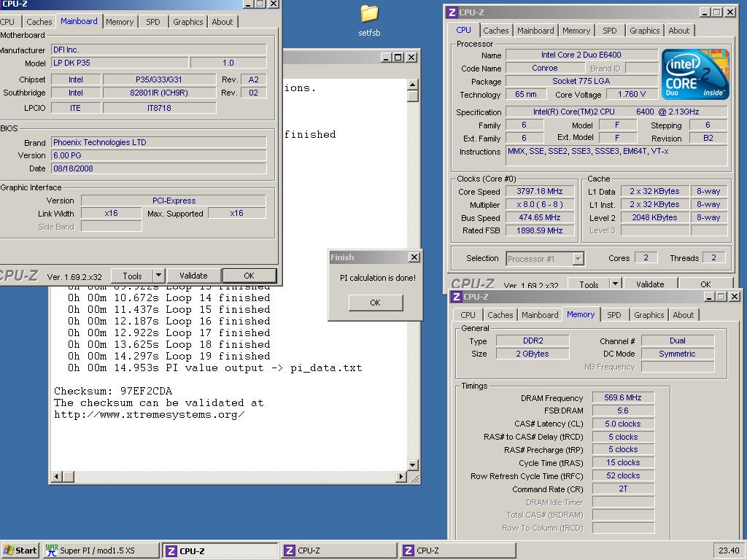Activate the third CPU-Z taskbar button
Screen dimensions: 747x560
(458, 551)
